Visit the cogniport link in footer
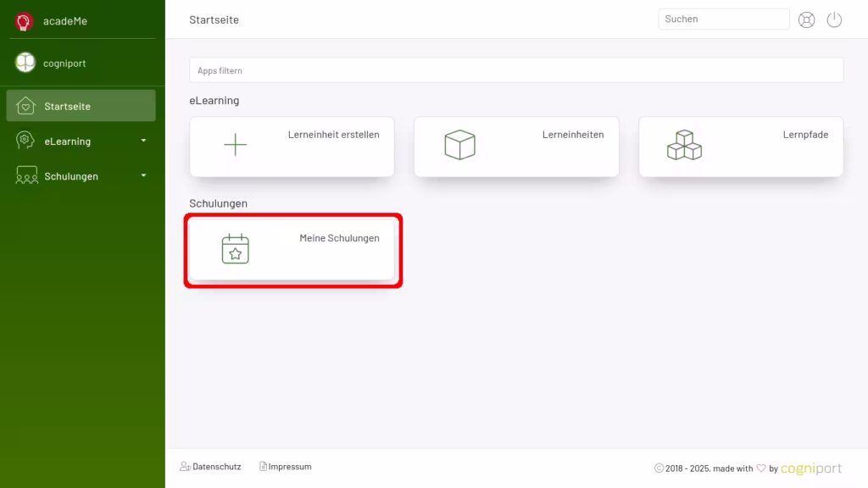This screenshot has height=488, width=868. click(x=811, y=469)
